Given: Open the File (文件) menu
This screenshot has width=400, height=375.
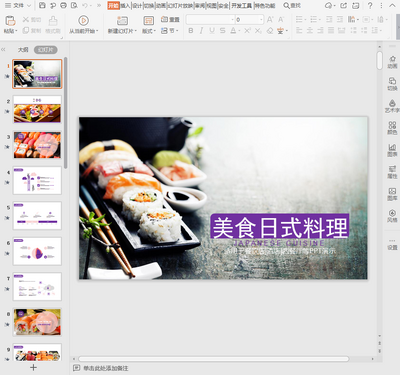Looking at the screenshot, I should click(x=18, y=5).
